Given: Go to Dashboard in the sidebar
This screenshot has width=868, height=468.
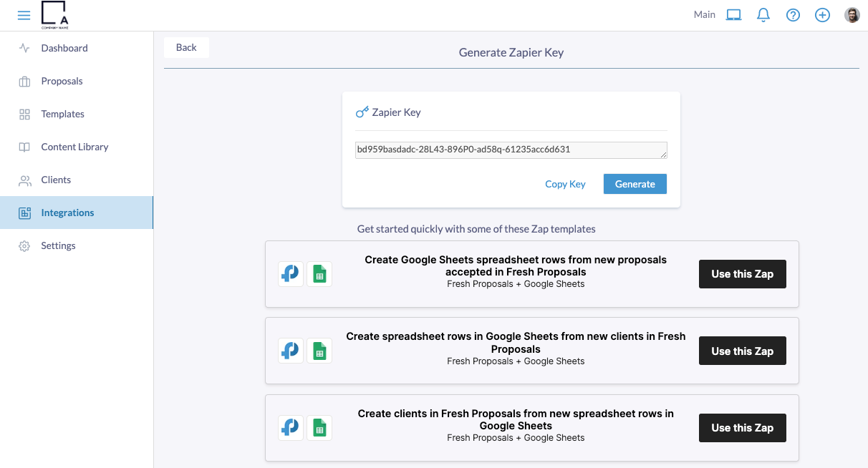Looking at the screenshot, I should (77, 49).
